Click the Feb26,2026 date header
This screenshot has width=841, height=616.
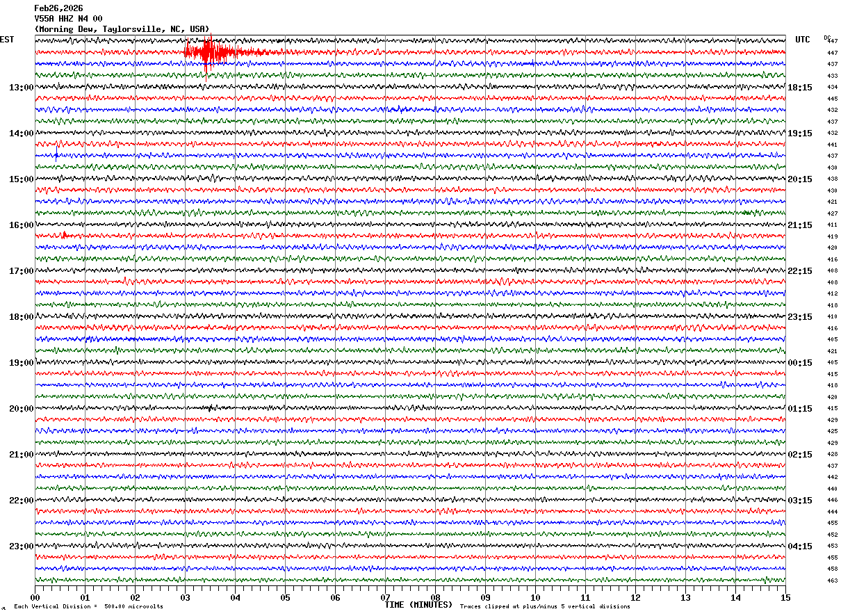pos(58,8)
